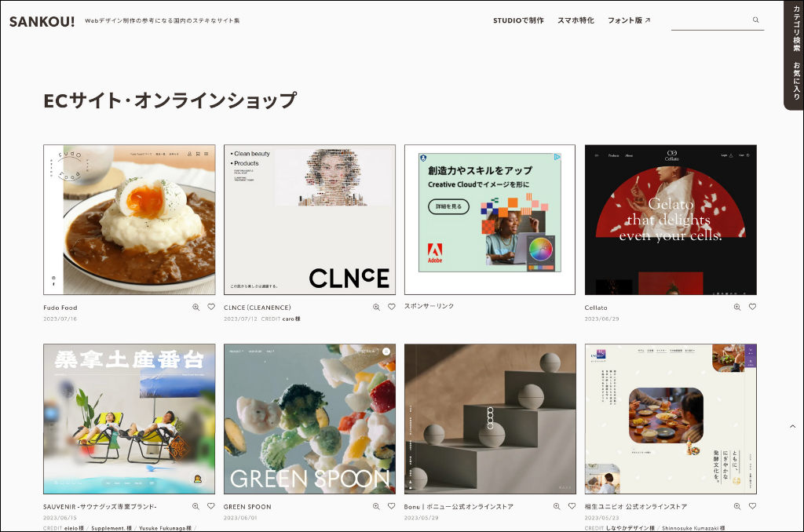Zoom the GREEN SPOON preview
The width and height of the screenshot is (804, 532).
[376, 506]
